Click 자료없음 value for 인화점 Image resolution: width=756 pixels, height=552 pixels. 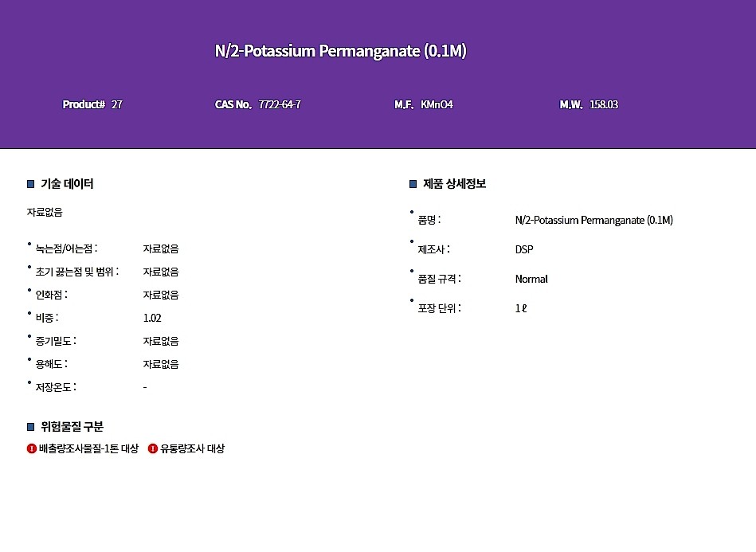[161, 295]
